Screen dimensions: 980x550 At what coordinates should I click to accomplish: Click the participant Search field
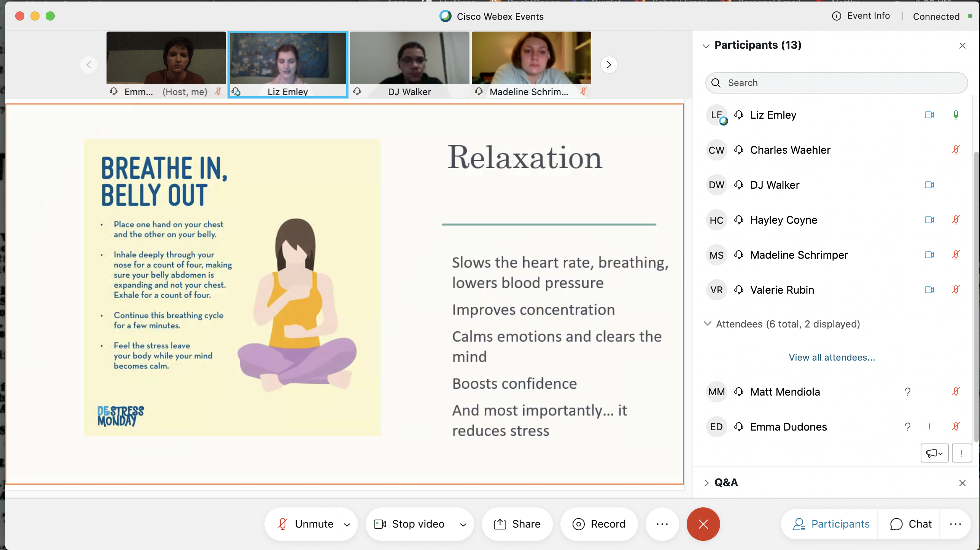tap(836, 83)
